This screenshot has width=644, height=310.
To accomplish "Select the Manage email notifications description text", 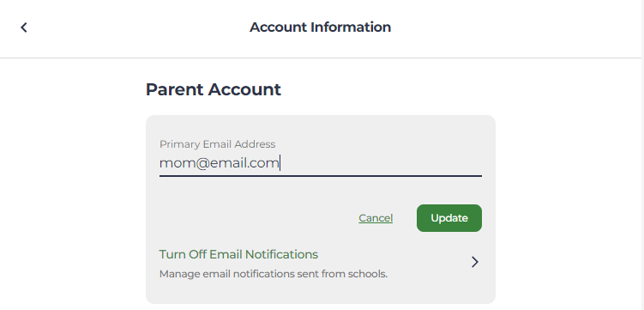I will (274, 274).
